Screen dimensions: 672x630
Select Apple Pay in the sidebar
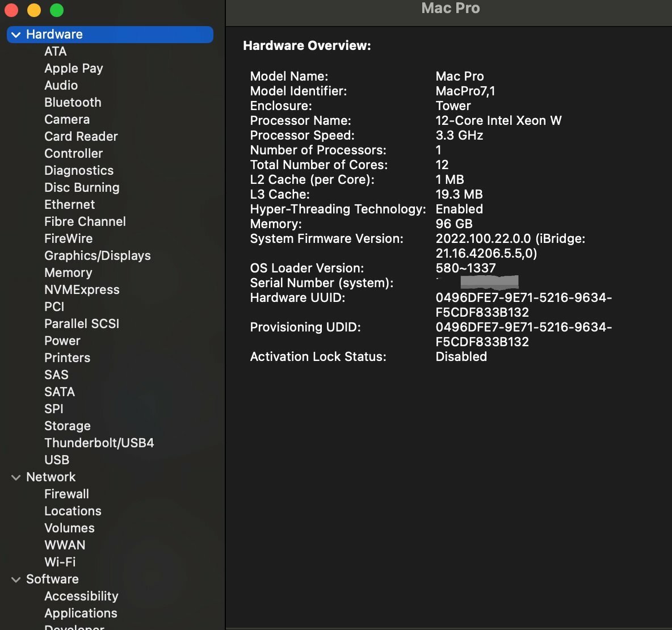(x=74, y=69)
